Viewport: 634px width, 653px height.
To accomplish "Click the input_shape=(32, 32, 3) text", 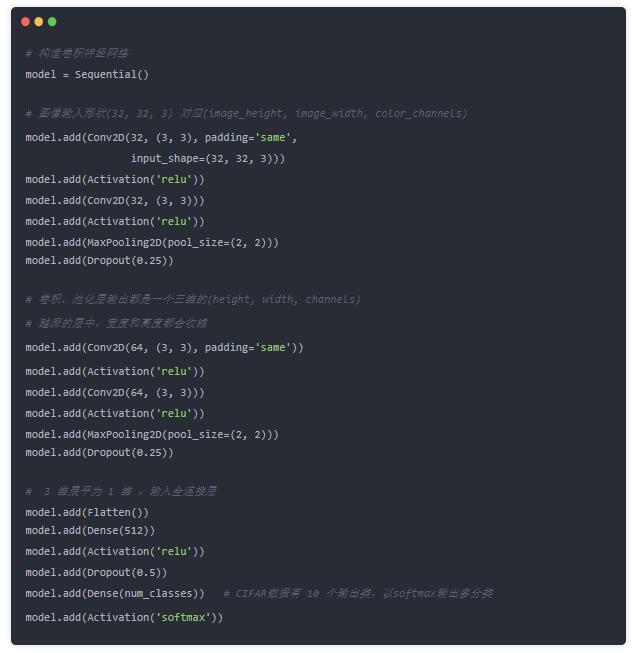I will (208, 159).
